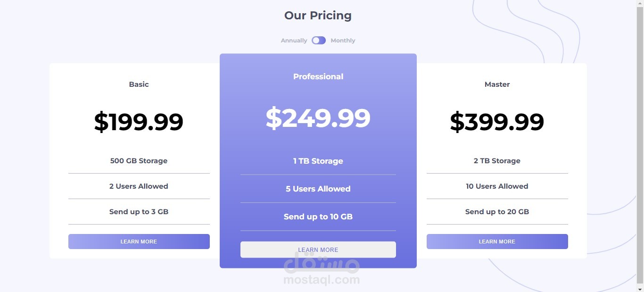The image size is (644, 292).
Task: Click Learn More on the Master plan
Action: tap(497, 242)
